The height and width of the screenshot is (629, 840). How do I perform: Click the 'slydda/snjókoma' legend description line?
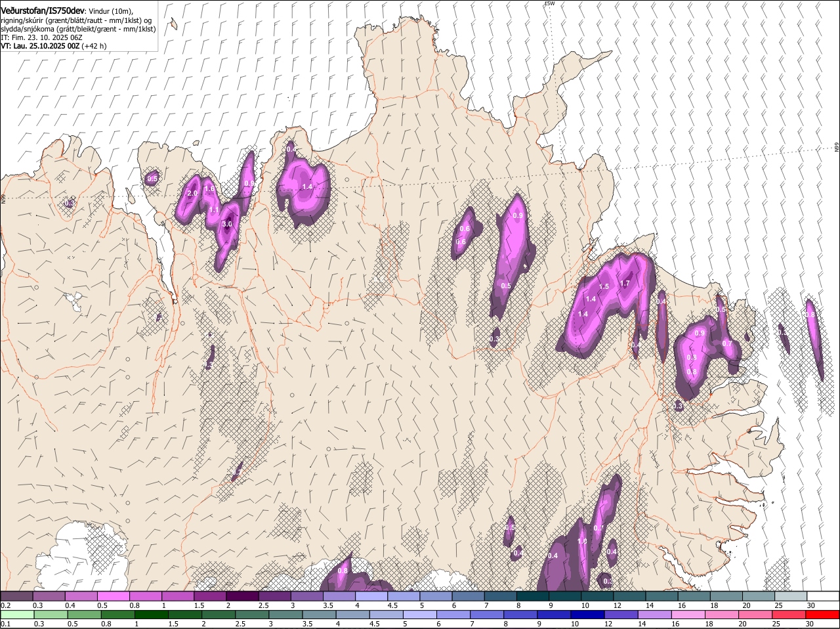78,29
